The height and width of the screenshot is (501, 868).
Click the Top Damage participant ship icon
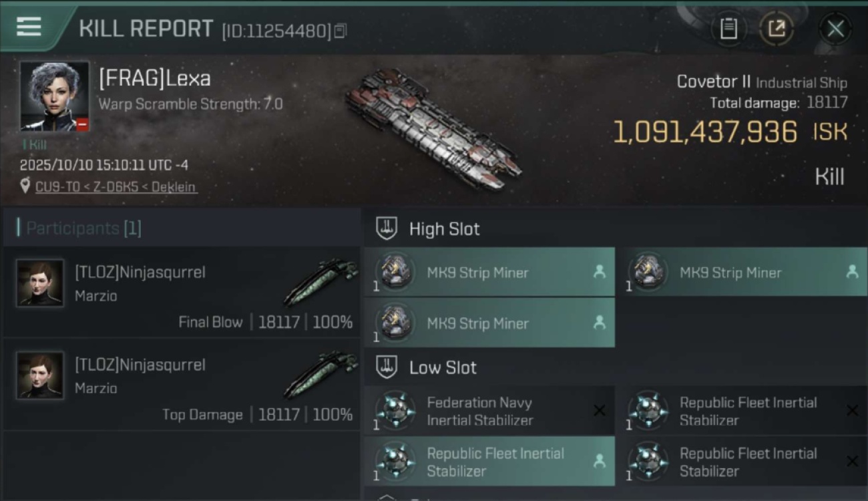(320, 375)
